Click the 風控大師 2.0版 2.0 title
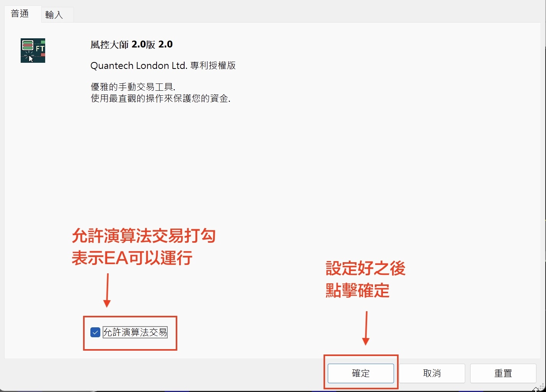The width and height of the screenshot is (546, 392). tap(131, 44)
